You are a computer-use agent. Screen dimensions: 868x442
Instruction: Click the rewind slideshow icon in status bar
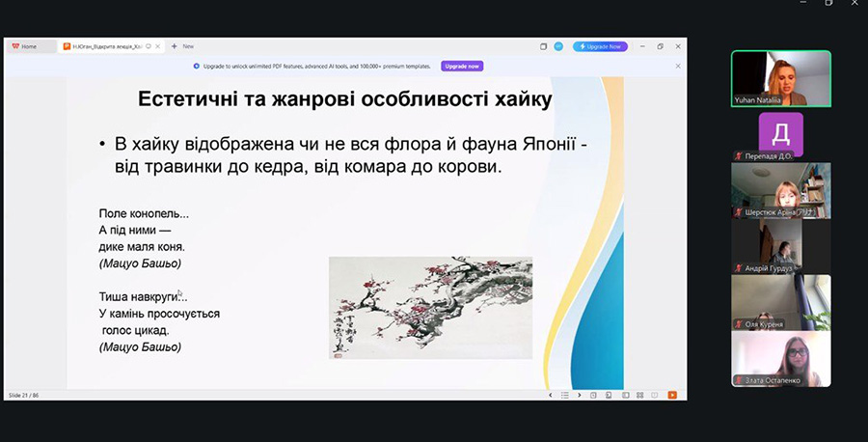[593, 395]
